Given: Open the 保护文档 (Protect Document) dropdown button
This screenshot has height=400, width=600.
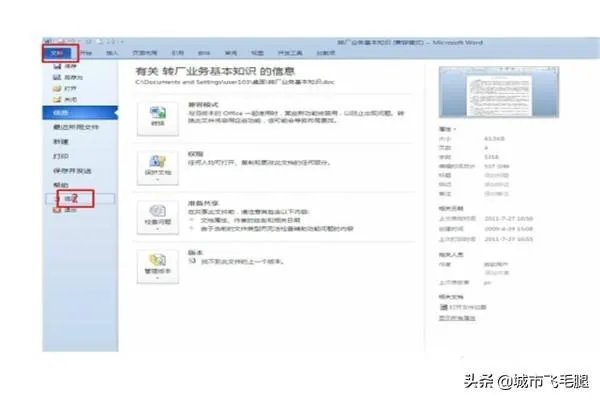Looking at the screenshot, I should pyautogui.click(x=158, y=168).
